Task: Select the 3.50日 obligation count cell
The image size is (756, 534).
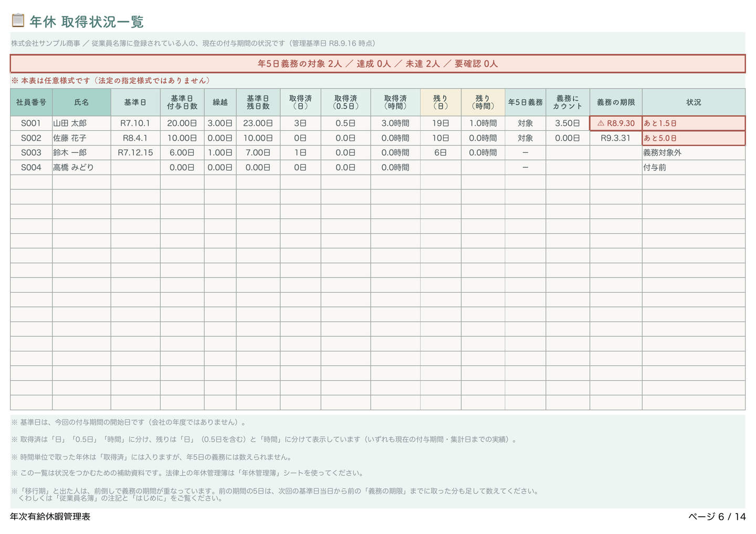Action: pyautogui.click(x=568, y=123)
